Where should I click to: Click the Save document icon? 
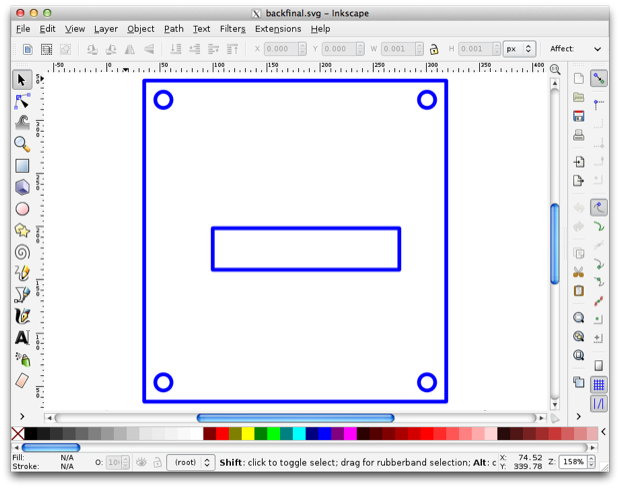coord(578,116)
